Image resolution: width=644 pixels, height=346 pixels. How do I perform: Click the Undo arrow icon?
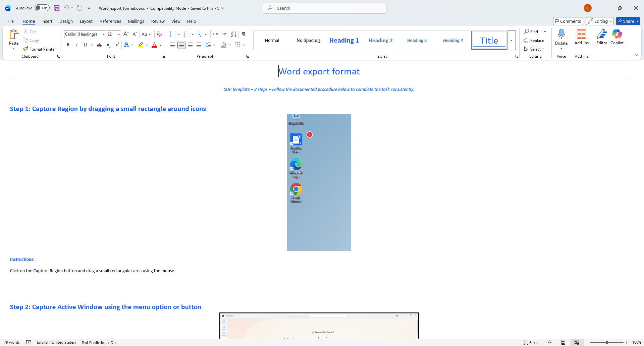(x=66, y=8)
